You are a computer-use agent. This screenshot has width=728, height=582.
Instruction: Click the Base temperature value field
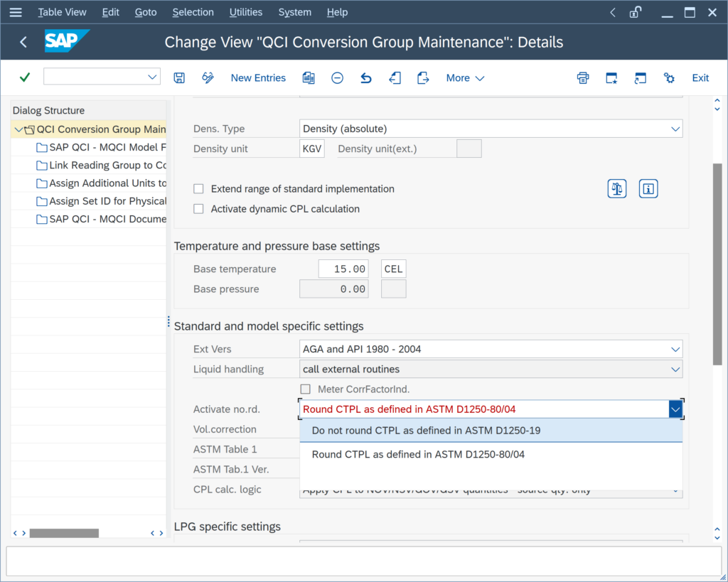343,269
